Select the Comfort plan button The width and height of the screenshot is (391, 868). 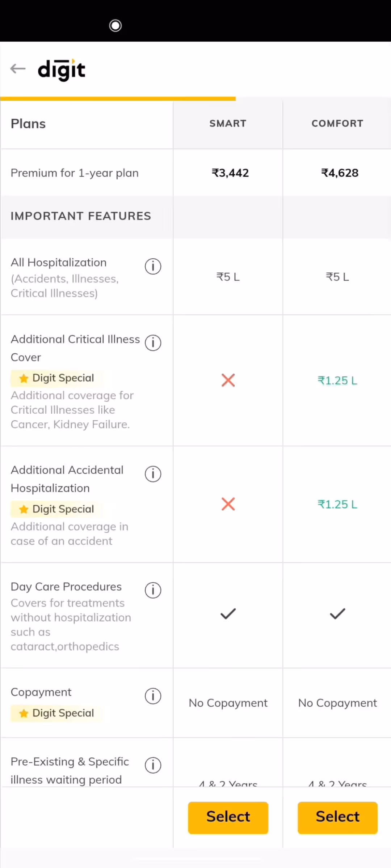pos(337,817)
